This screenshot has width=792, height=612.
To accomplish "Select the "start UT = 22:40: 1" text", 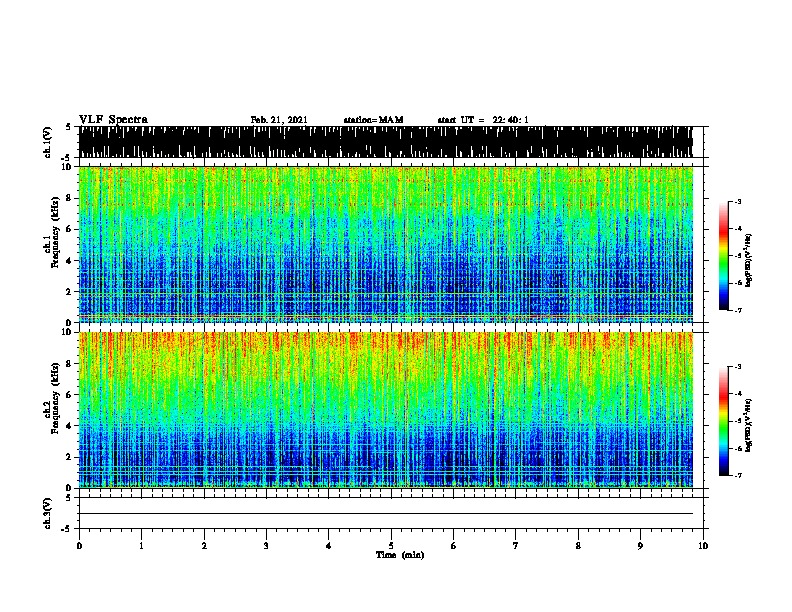I will pos(483,120).
